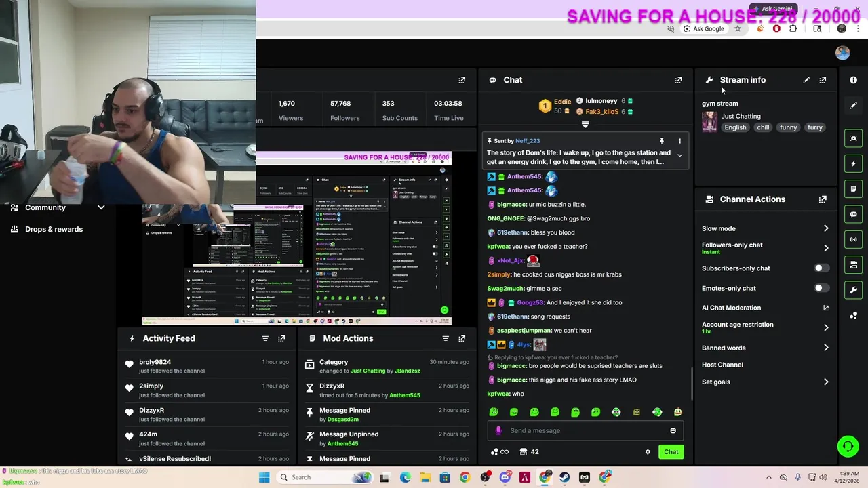Click the channel points infinity balance
This screenshot has height=488, width=868.
pyautogui.click(x=500, y=452)
